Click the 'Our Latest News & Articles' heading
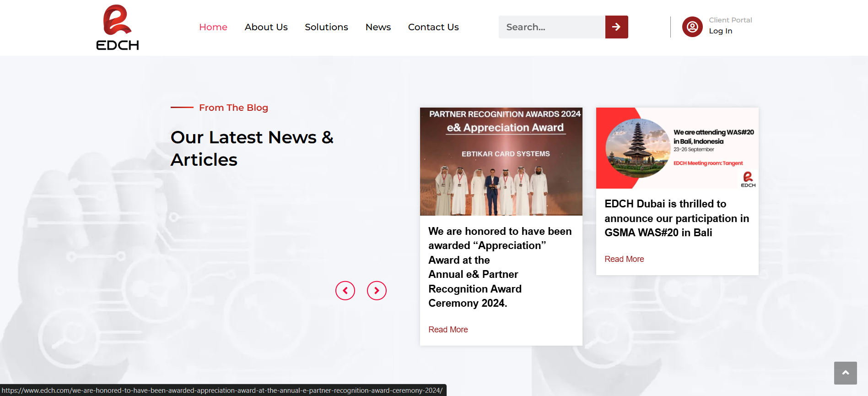Viewport: 868px width, 396px height. pyautogui.click(x=252, y=148)
